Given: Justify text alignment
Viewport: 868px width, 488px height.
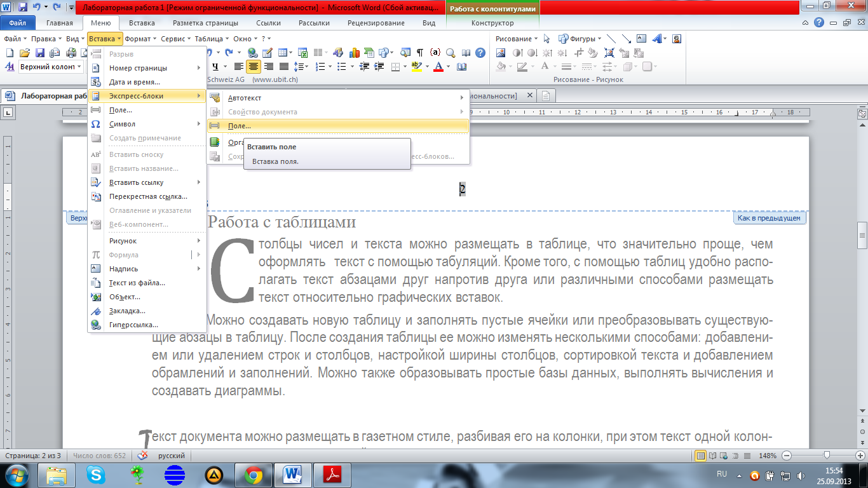Looking at the screenshot, I should pos(283,66).
